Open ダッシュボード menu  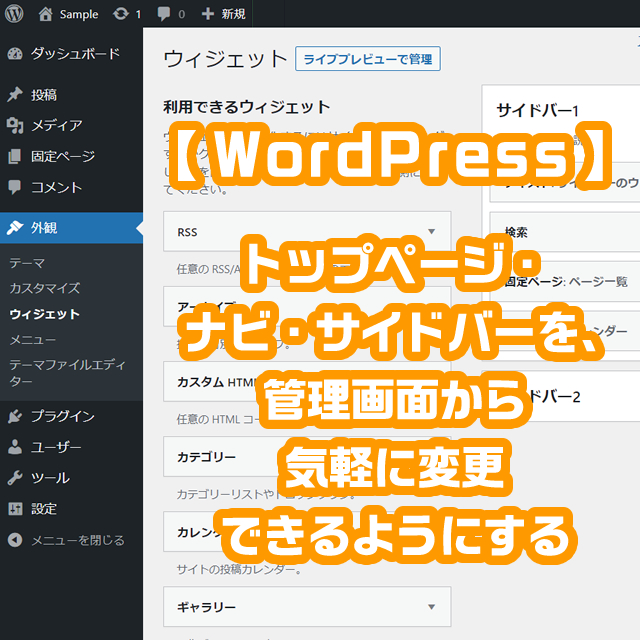pos(71,54)
